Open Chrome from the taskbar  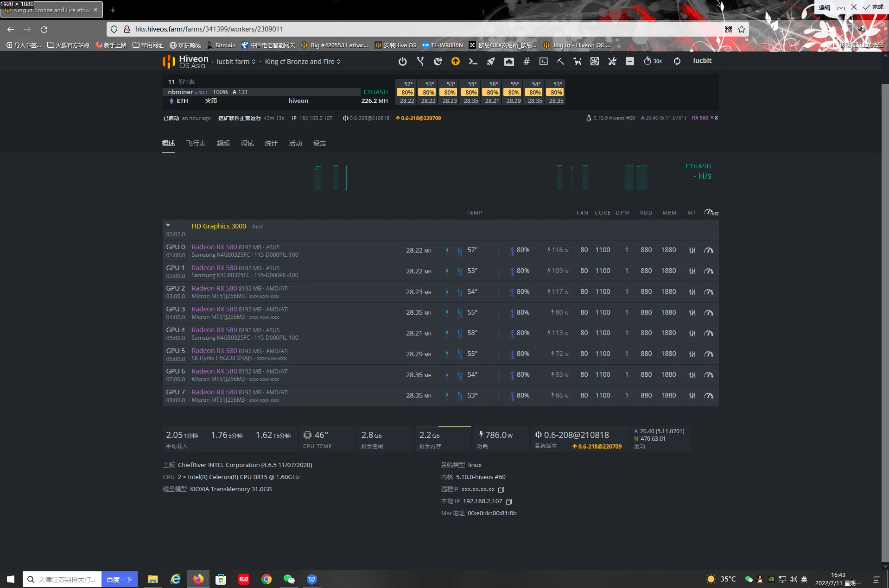(267, 579)
